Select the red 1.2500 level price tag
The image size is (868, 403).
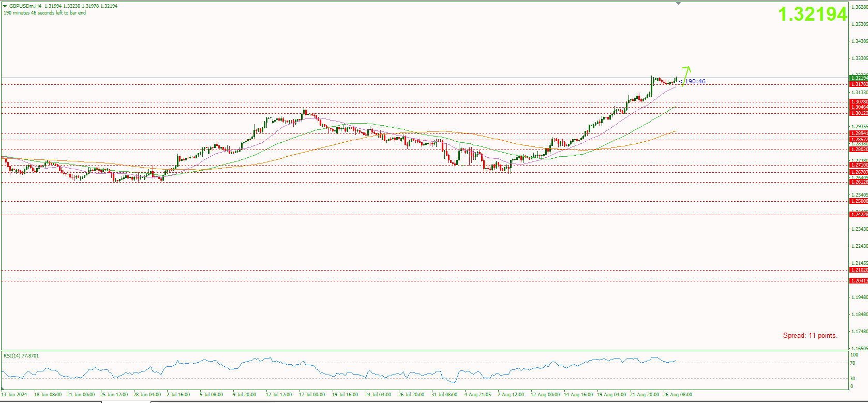coord(859,201)
